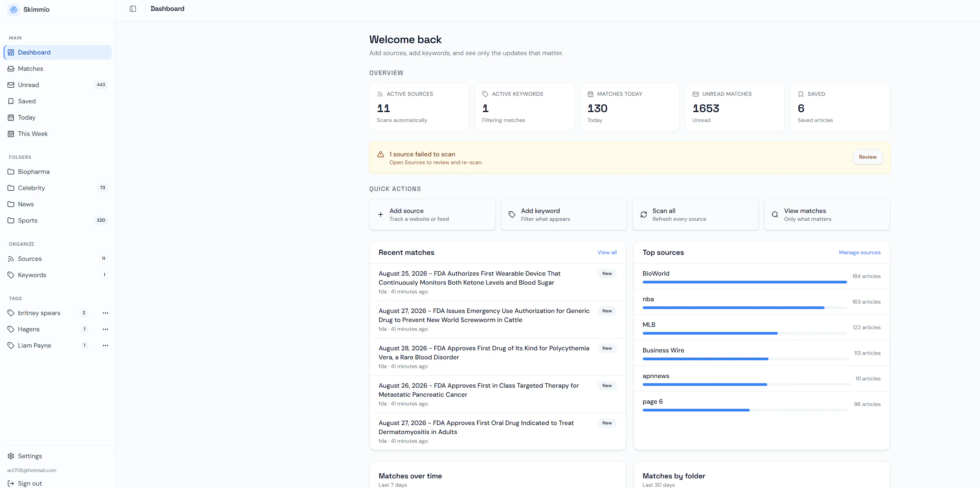This screenshot has height=488, width=980.
Task: Click the Sources feed icon in sidebar
Action: point(11,259)
